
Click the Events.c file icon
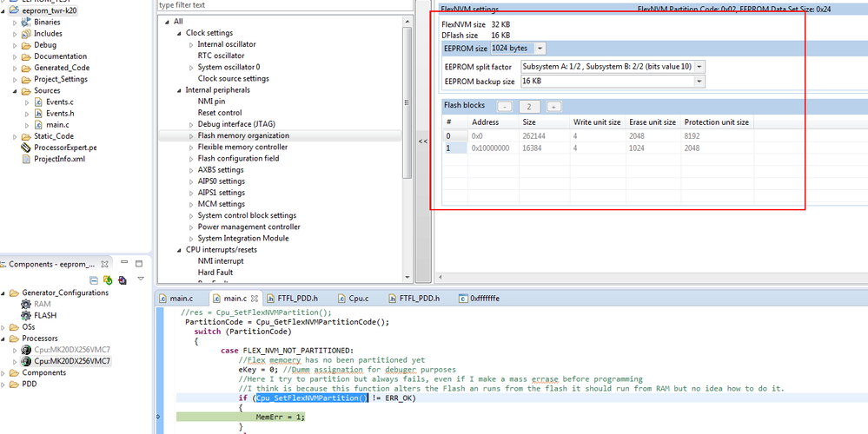point(38,102)
